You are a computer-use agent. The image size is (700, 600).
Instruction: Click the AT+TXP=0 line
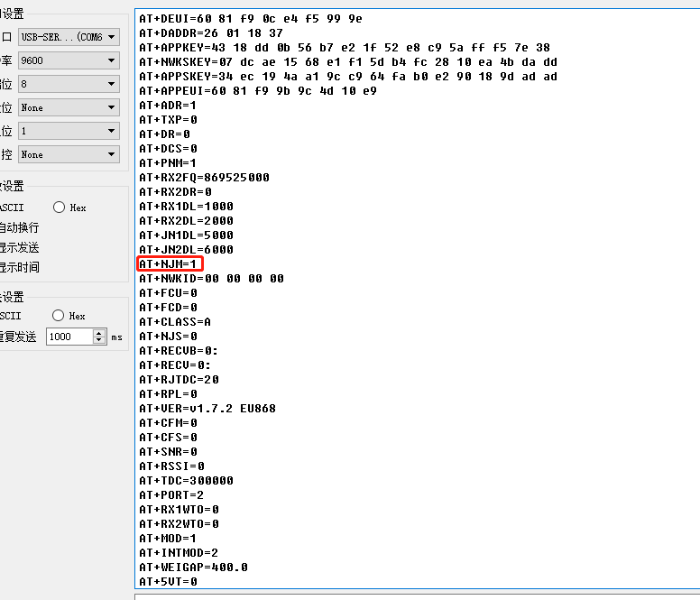click(168, 120)
